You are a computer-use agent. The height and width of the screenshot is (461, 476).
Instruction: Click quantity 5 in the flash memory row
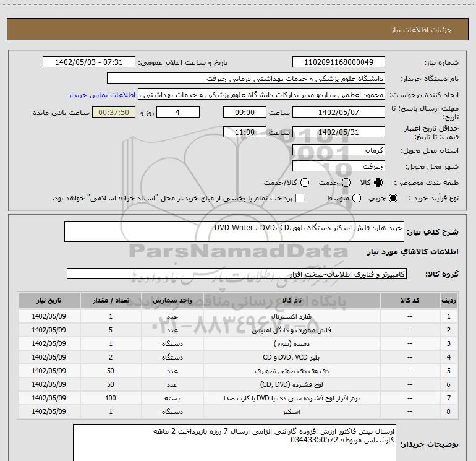coord(111,330)
